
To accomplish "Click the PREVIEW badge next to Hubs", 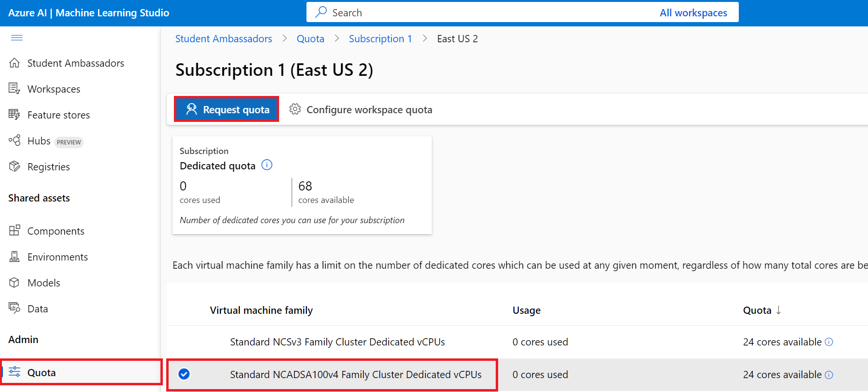I will [x=69, y=142].
